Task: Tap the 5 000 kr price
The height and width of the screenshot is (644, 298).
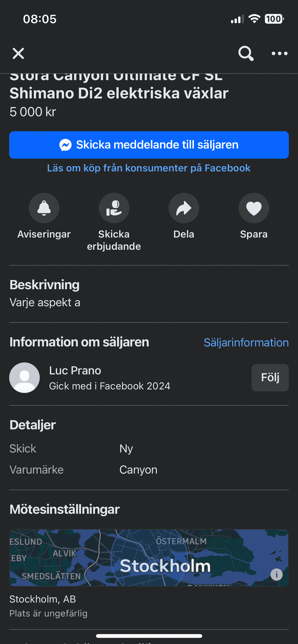Action: click(33, 112)
